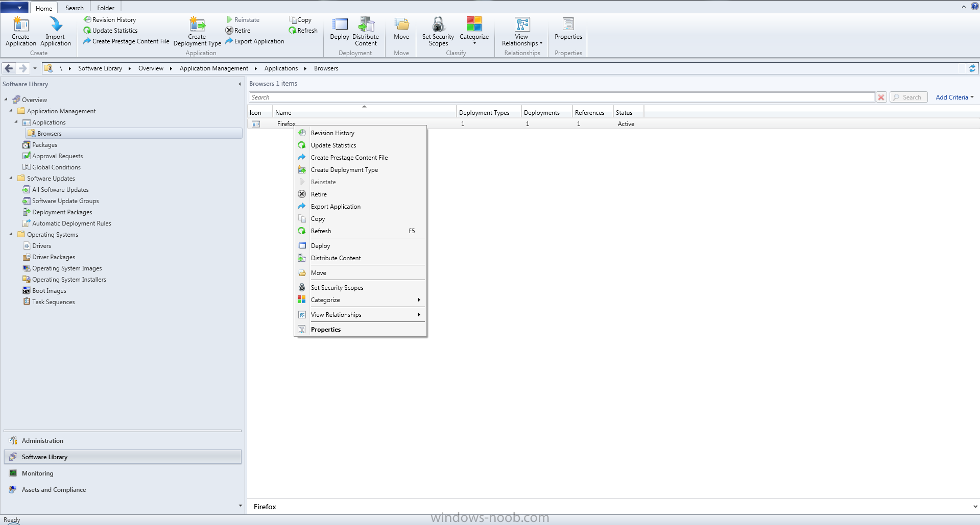Open the Categorize submenu in the context menu
Viewport: 980px width, 525px height.
[361, 299]
